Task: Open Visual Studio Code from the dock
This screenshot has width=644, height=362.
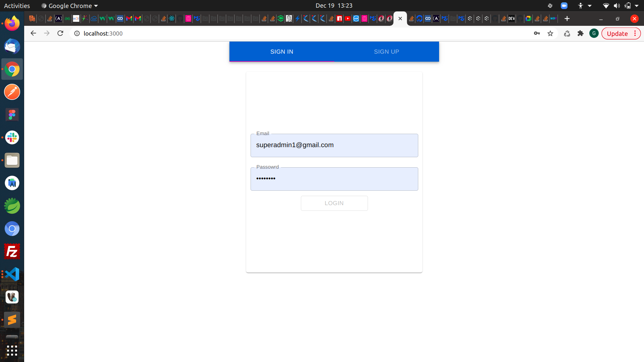Action: tap(12, 274)
